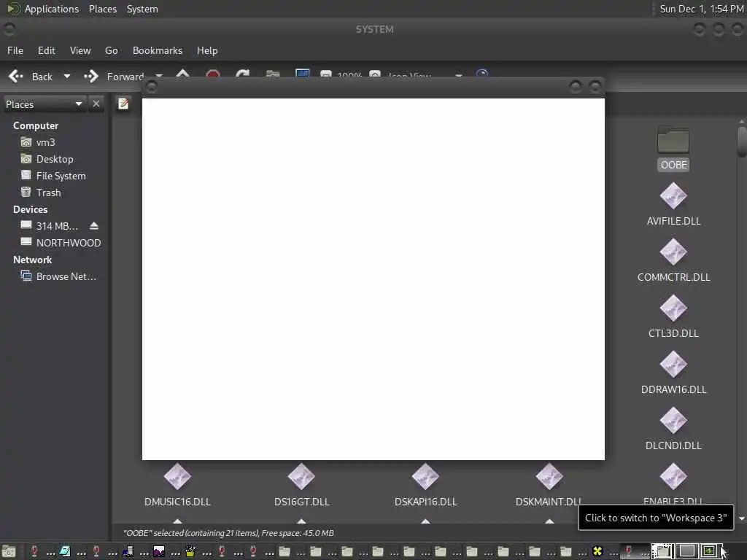Go up to the parent folder
747x560 pixels.
point(182,75)
